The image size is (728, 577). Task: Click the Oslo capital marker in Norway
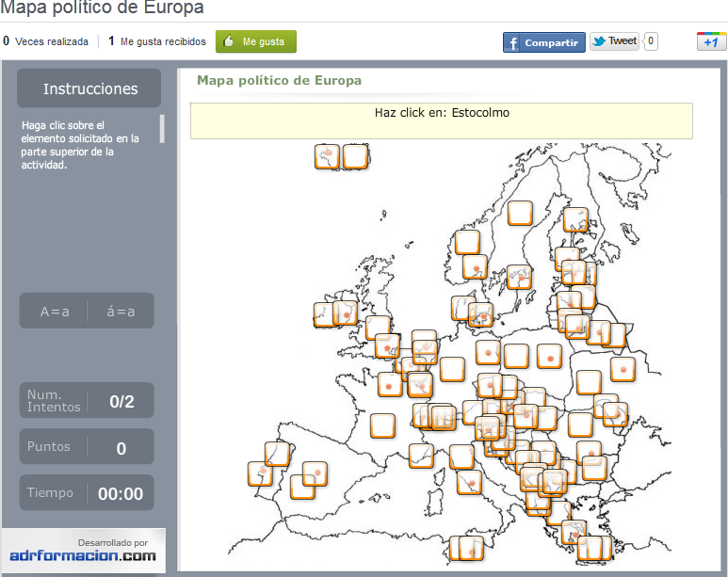[475, 267]
